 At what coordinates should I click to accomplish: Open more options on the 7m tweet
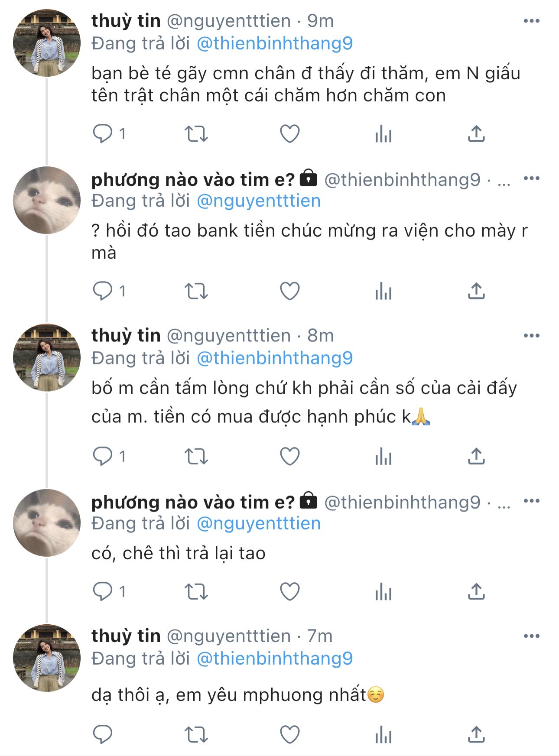coord(531,636)
